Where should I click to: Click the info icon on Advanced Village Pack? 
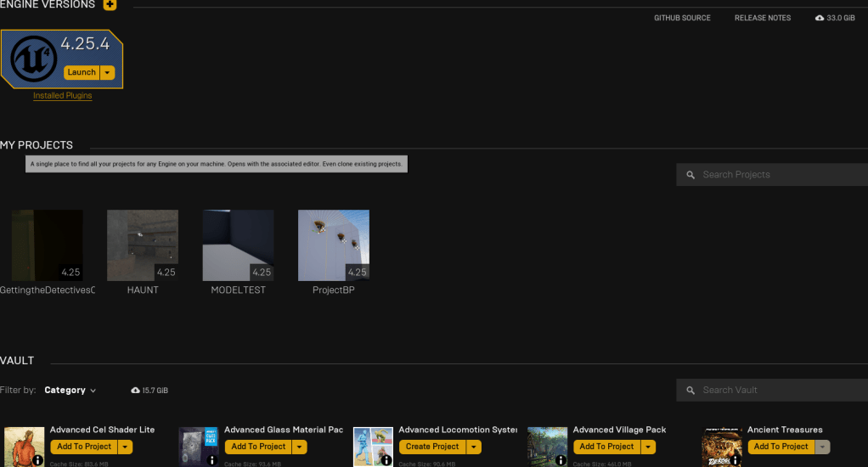(x=561, y=460)
